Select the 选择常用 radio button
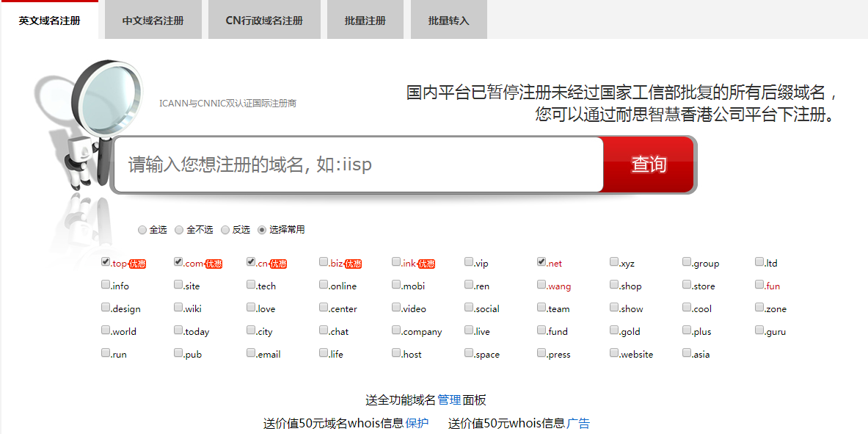868x434 pixels. [262, 230]
